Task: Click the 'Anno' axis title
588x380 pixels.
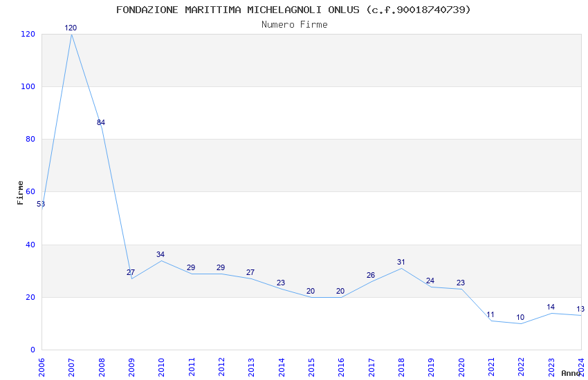Action: 571,373
